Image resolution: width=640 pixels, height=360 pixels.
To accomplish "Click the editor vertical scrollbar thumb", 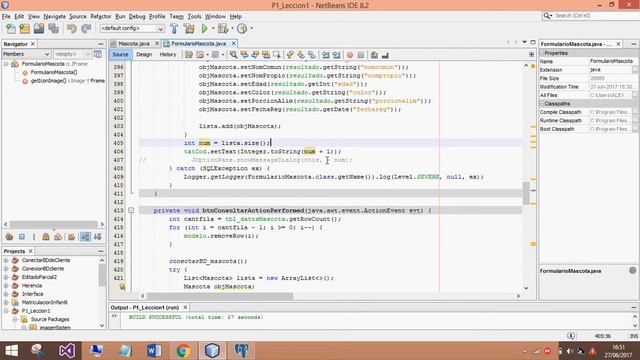I will point(526,193).
